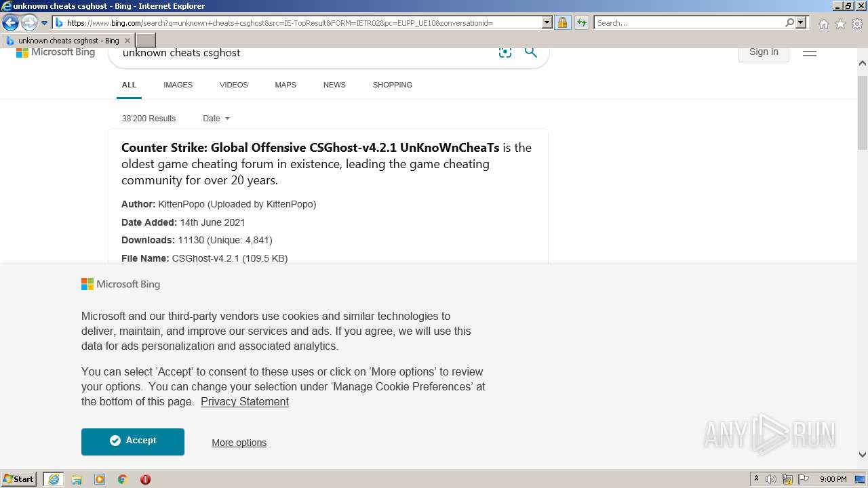Click the IE toolbar search box

tap(688, 23)
